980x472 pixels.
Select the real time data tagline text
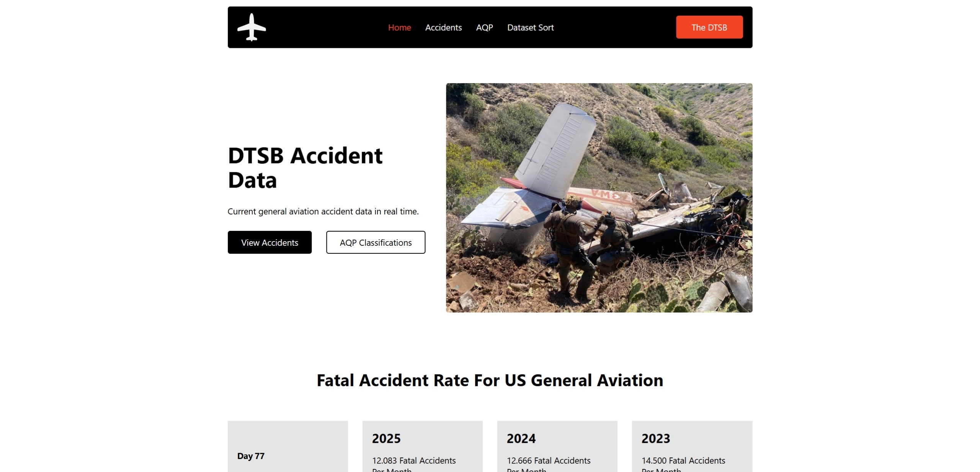323,211
